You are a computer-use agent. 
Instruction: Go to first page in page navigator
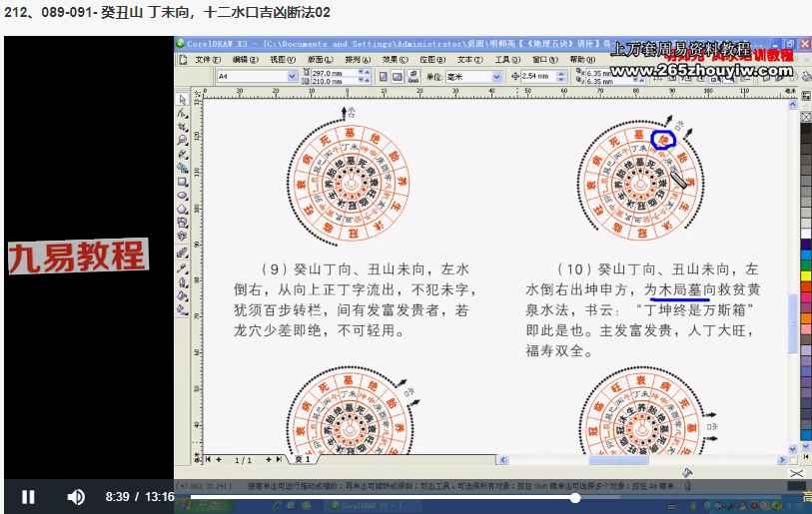point(208,459)
